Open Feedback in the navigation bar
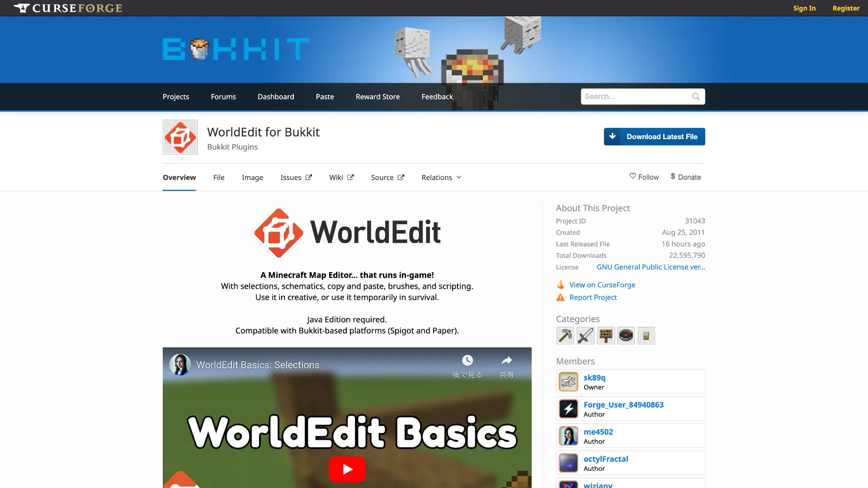The width and height of the screenshot is (868, 488). (437, 97)
